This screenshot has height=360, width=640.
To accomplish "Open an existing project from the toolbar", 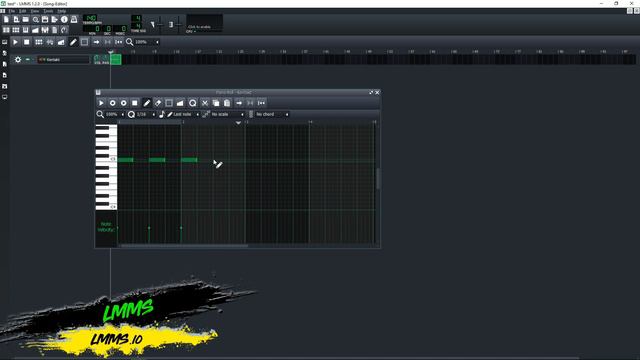I will pos(26,19).
